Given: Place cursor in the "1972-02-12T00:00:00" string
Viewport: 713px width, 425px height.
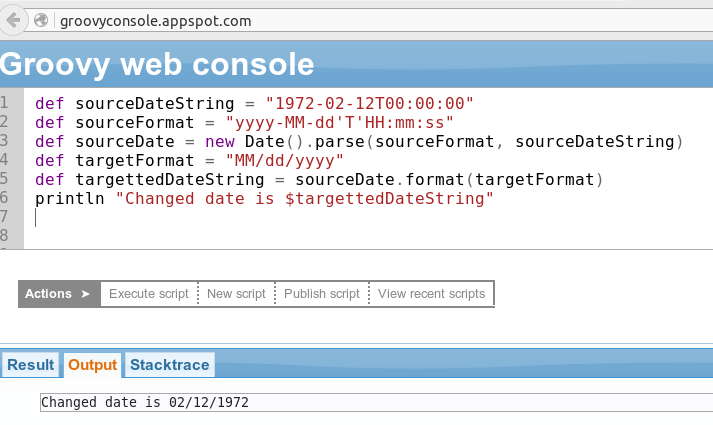Looking at the screenshot, I should click(x=369, y=103).
